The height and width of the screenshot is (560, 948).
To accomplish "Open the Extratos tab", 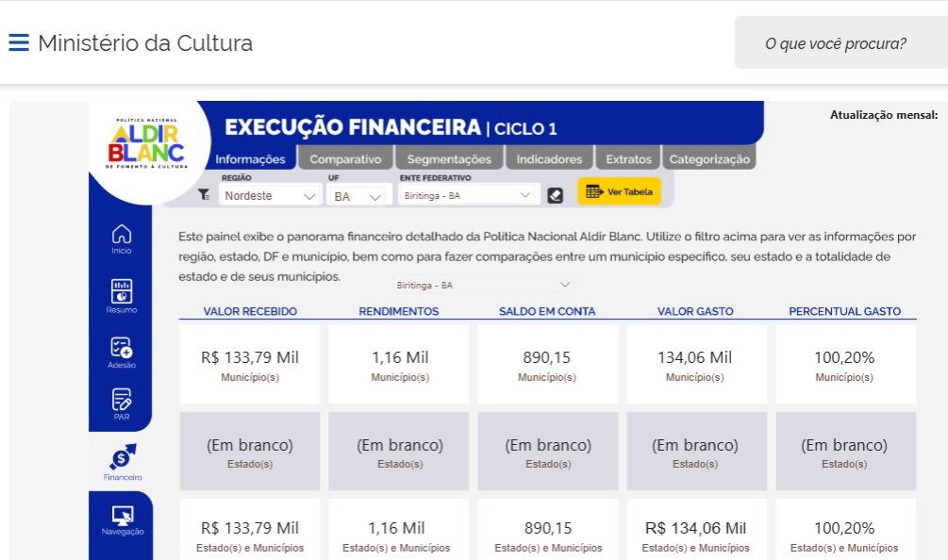I will pyautogui.click(x=628, y=159).
